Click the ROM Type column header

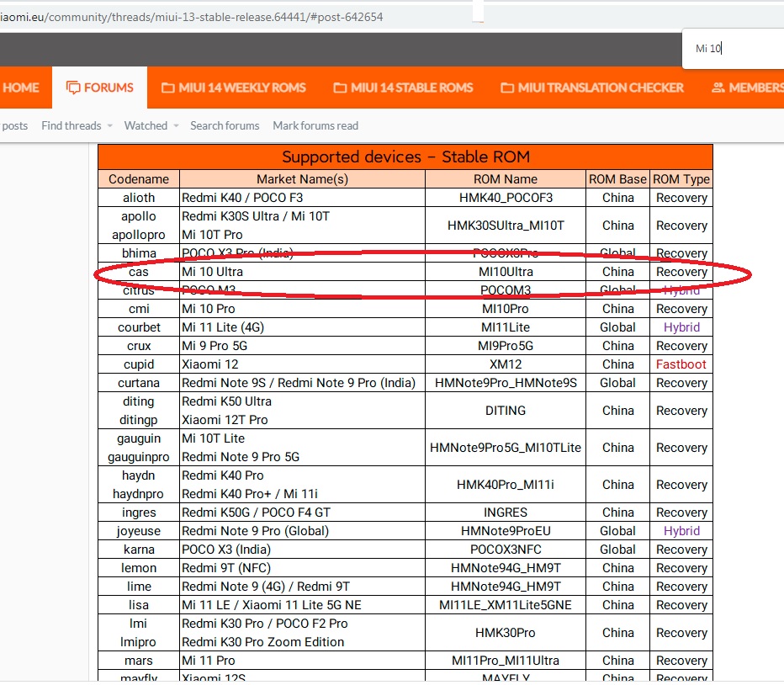click(681, 179)
